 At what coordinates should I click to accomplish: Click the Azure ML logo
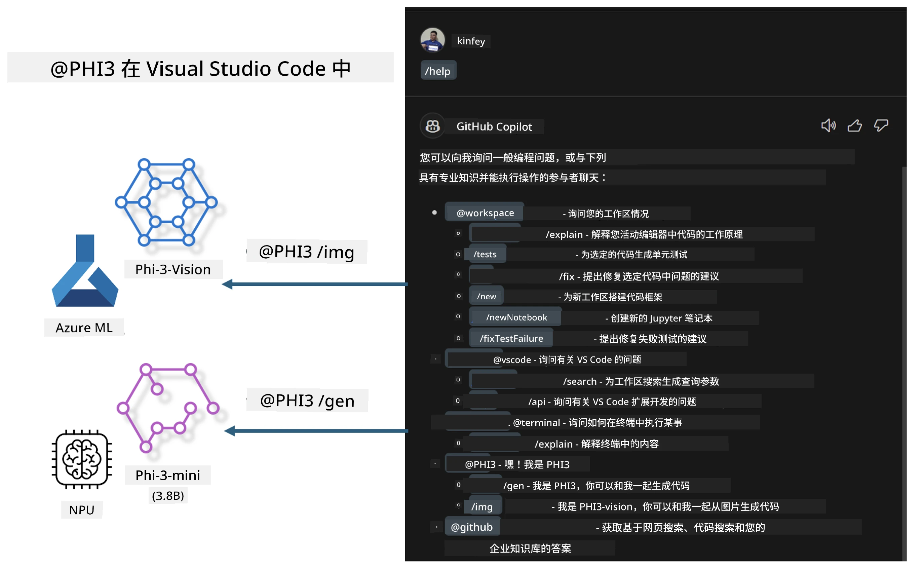[85, 271]
